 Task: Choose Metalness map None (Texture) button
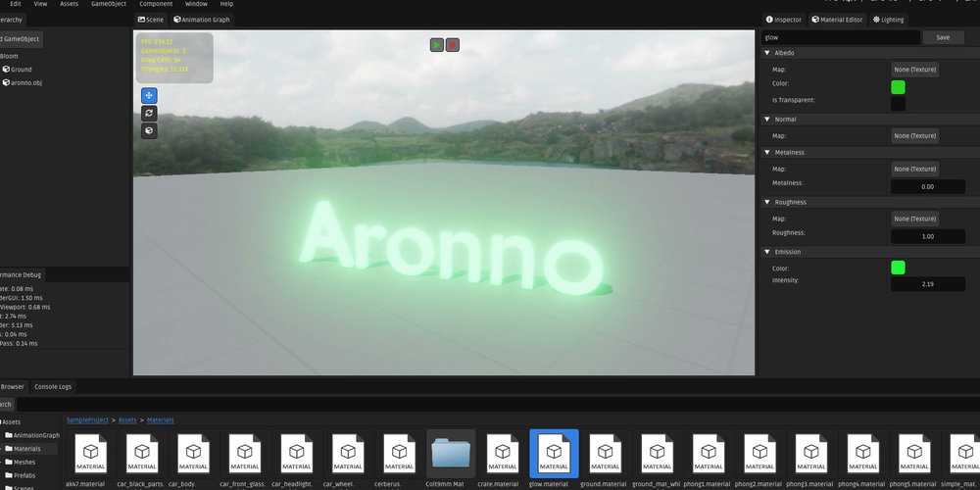point(915,169)
